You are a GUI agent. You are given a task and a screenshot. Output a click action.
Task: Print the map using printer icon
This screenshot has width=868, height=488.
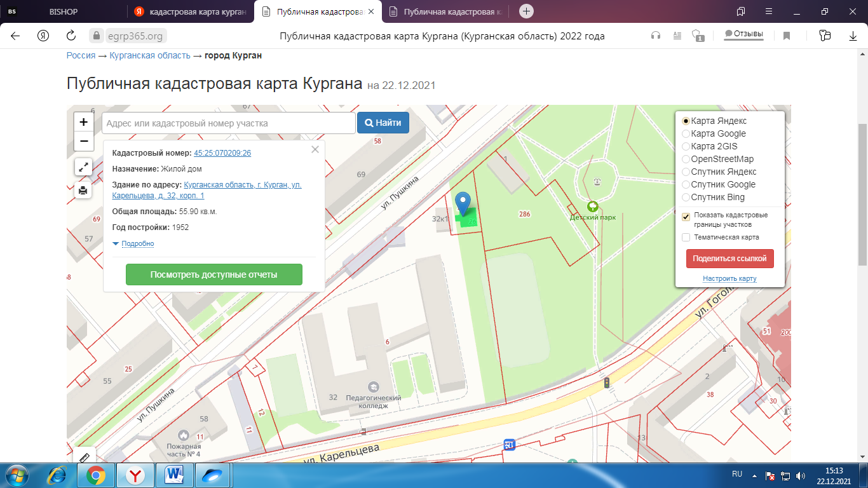coord(84,190)
